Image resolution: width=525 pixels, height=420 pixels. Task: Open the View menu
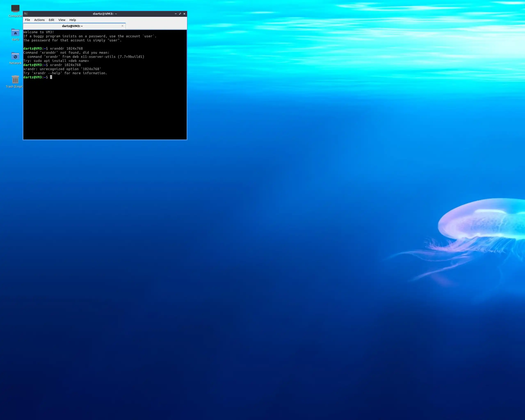point(62,20)
